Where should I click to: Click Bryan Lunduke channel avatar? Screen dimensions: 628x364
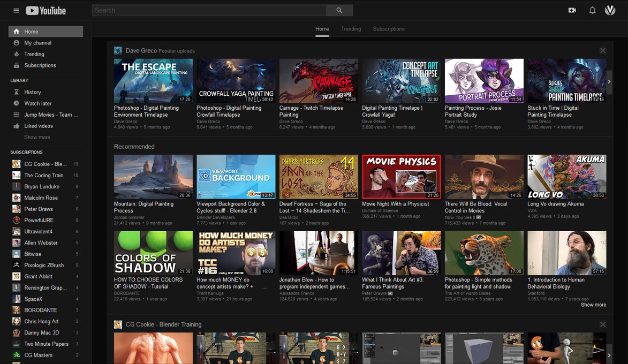pyautogui.click(x=17, y=186)
